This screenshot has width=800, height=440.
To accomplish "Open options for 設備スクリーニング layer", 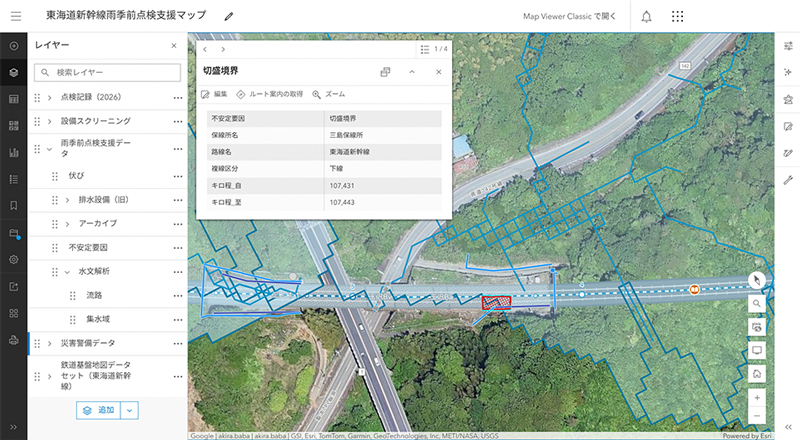I will (x=178, y=121).
